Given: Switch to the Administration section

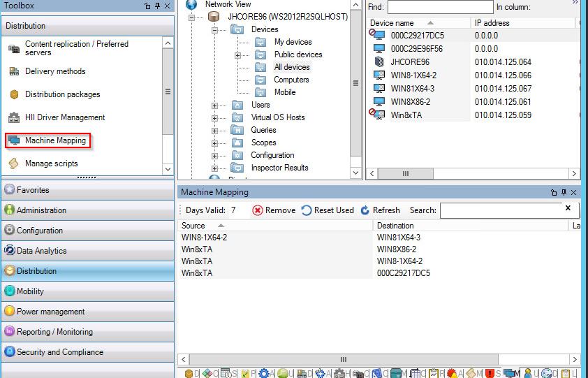Looking at the screenshot, I should pos(41,210).
